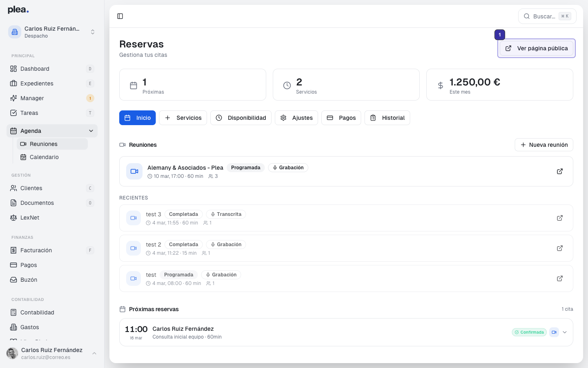Click the plea. logo
Viewport: 588px width, 368px height.
[x=18, y=10]
